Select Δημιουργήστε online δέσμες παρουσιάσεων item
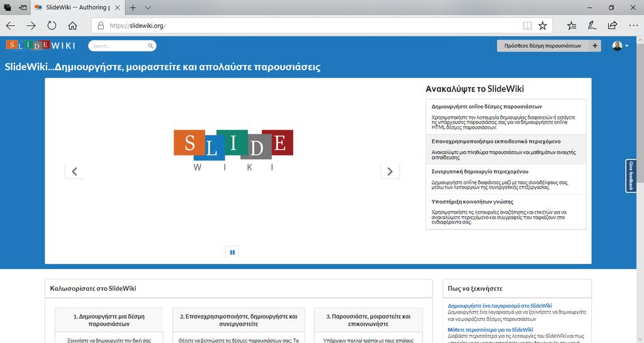Screen dimensions: 644x343 (506, 116)
